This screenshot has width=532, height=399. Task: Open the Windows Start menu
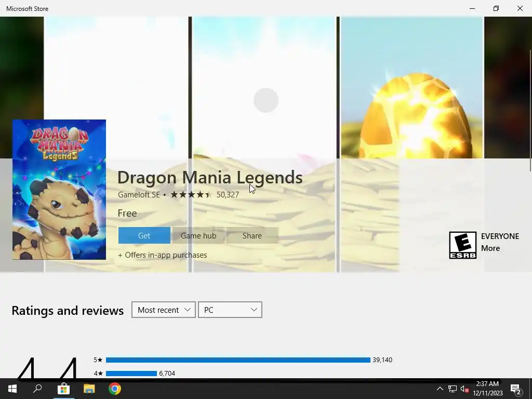tap(12, 389)
